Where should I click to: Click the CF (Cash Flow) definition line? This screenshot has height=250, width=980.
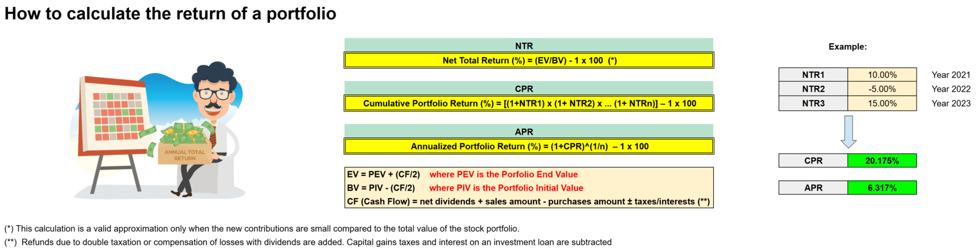pyautogui.click(x=528, y=202)
